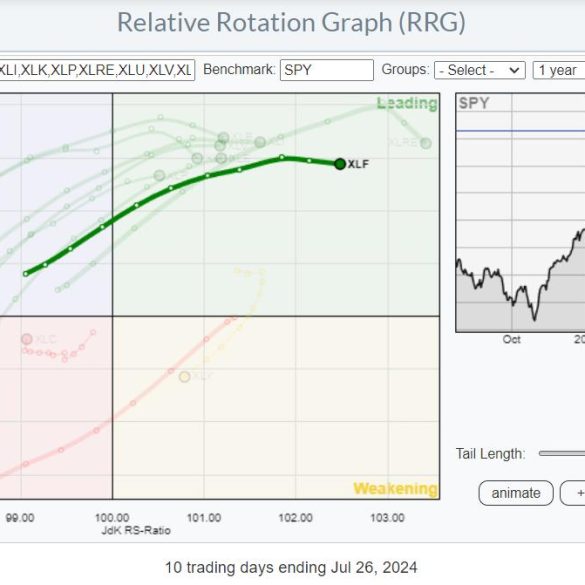
Task: Click the symbols list input field
Action: (97, 70)
